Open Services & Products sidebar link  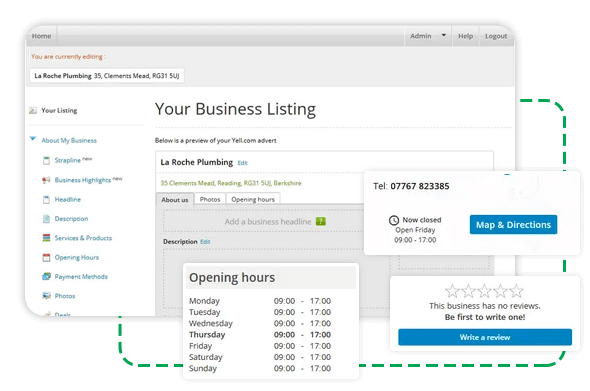[83, 238]
